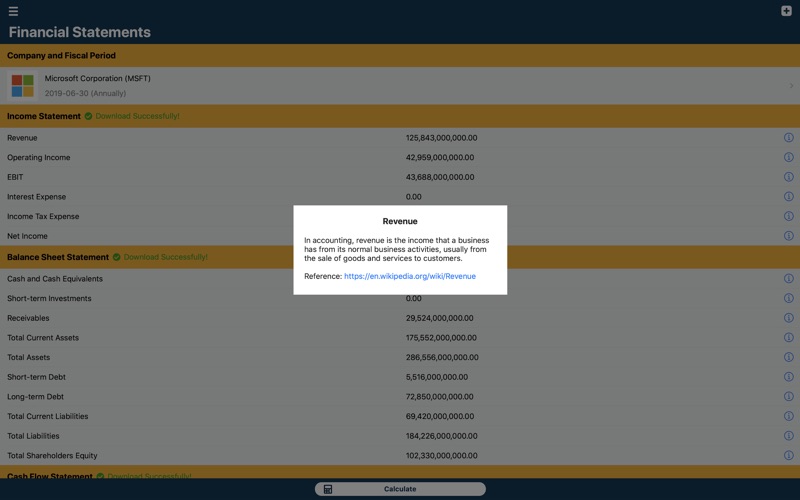Show info for Total Shareholders Equity

[x=788, y=455]
